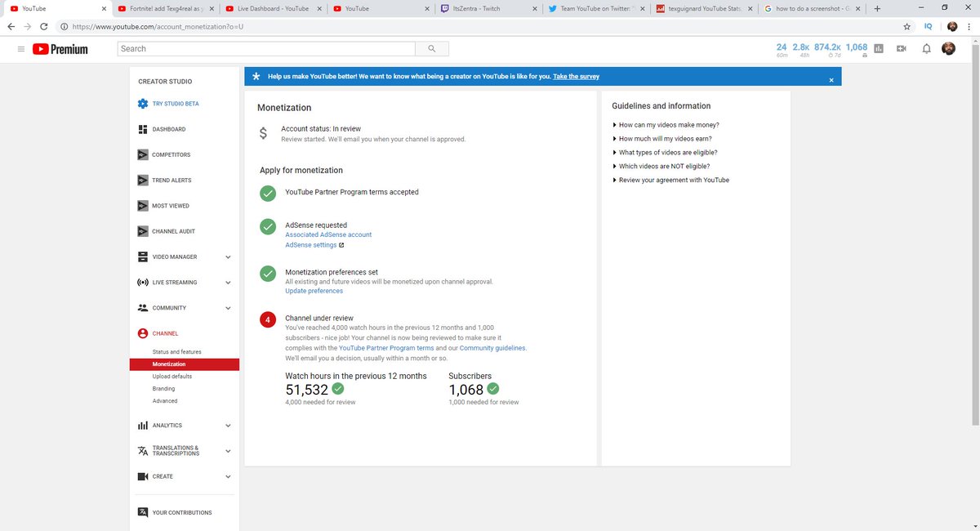Expand Translations & Transcriptions section
The width and height of the screenshot is (980, 531).
[x=228, y=451]
